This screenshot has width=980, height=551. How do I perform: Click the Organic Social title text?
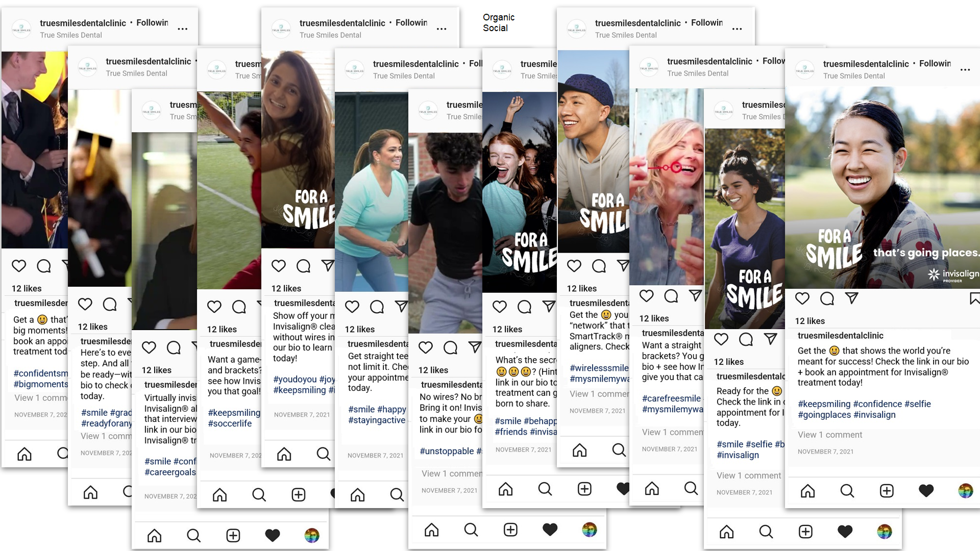(498, 23)
